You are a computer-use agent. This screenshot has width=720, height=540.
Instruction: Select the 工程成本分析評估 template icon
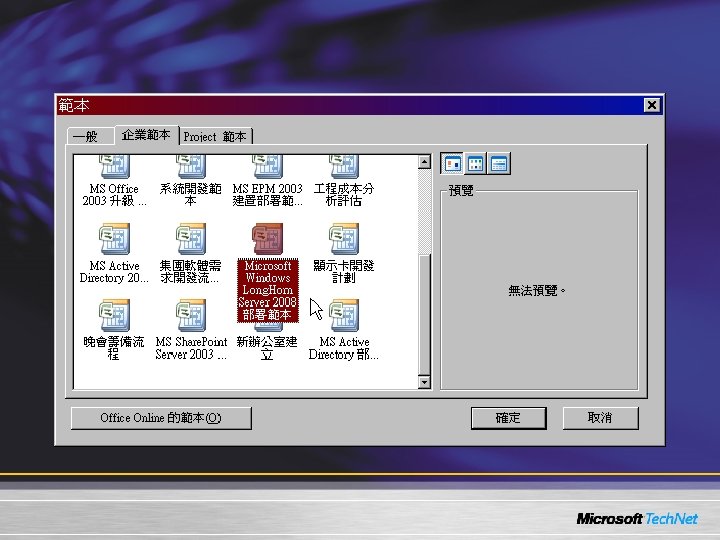click(344, 167)
